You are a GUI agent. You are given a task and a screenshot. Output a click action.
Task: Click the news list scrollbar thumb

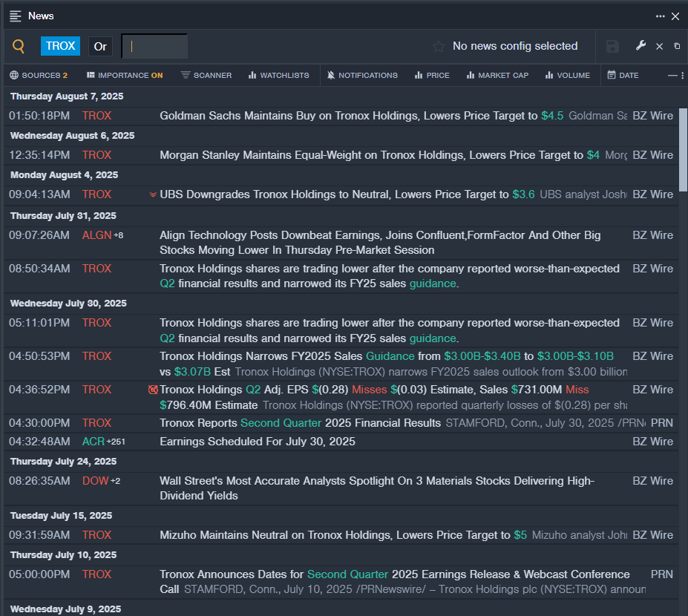683,150
